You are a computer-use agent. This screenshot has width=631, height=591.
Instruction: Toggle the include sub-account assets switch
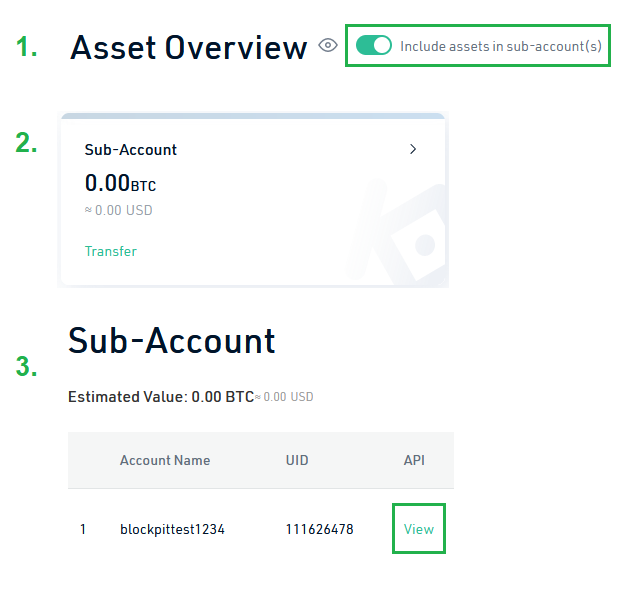374,46
